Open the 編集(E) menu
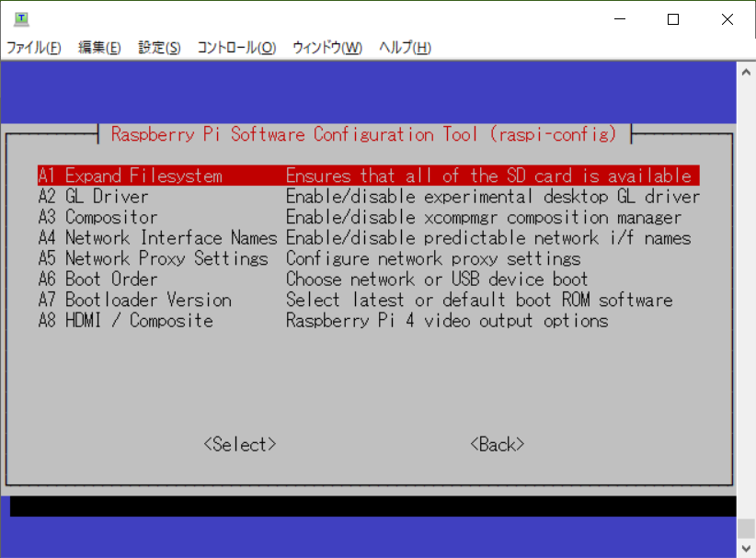 [x=99, y=48]
